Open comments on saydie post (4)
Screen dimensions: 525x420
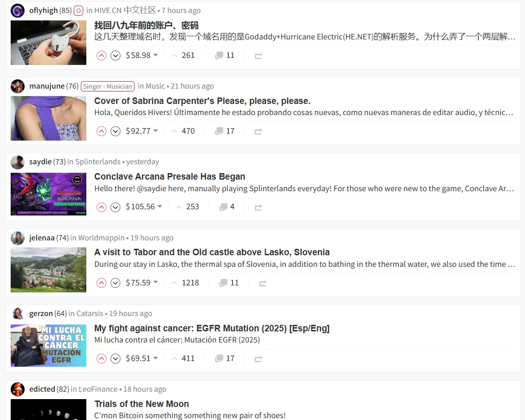point(227,207)
